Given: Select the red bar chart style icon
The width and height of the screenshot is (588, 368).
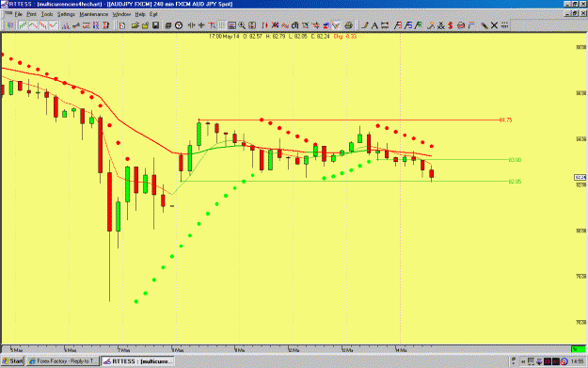Looking at the screenshot, I should (42, 25).
